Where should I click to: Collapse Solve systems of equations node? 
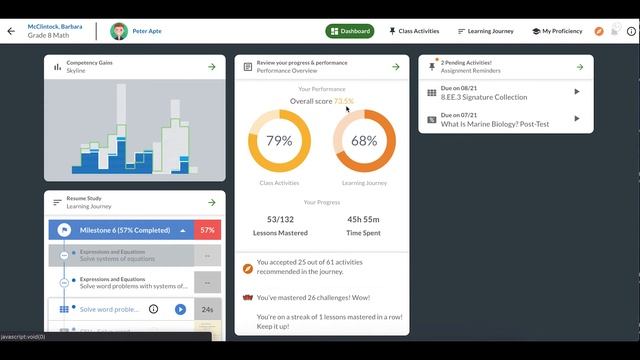[x=64, y=256]
